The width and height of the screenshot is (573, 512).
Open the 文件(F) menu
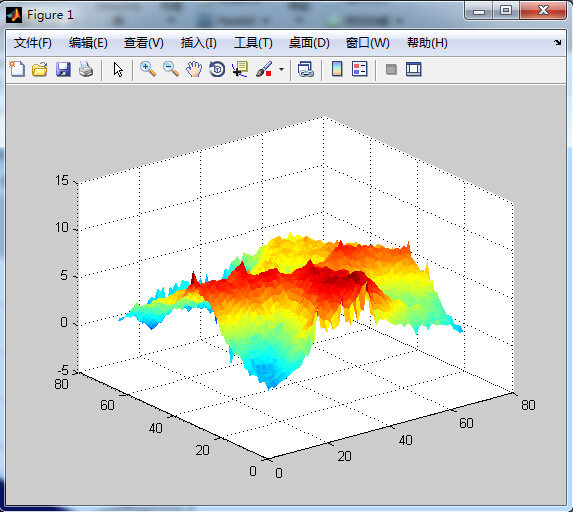(33, 43)
